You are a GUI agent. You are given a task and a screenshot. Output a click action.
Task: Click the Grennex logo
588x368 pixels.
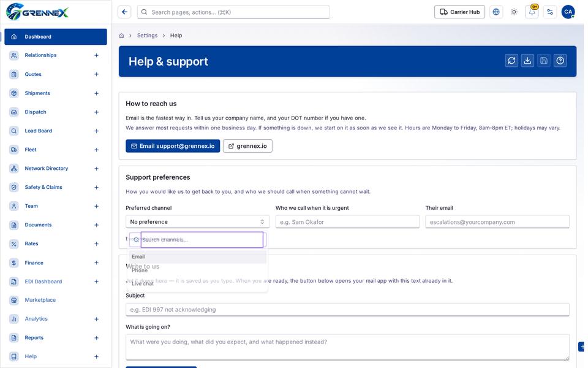(x=37, y=12)
